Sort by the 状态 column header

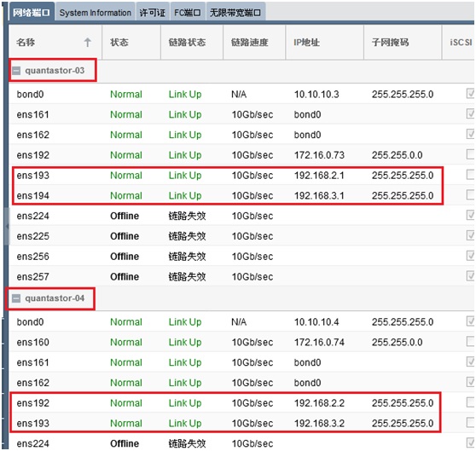point(131,42)
